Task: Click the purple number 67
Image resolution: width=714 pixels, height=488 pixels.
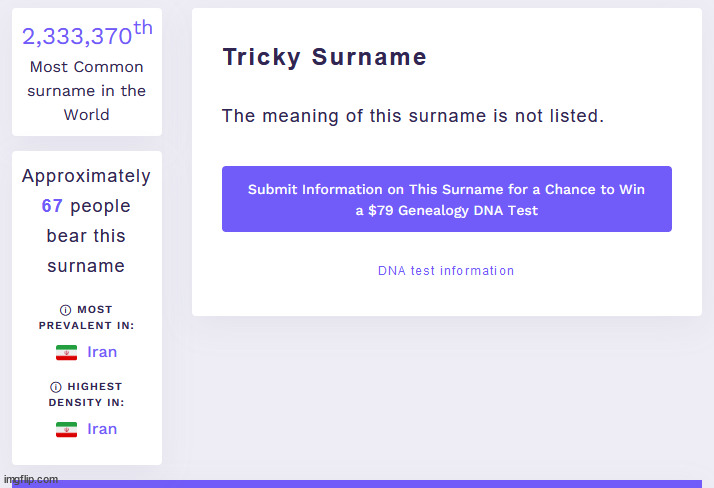Action: tap(52, 206)
